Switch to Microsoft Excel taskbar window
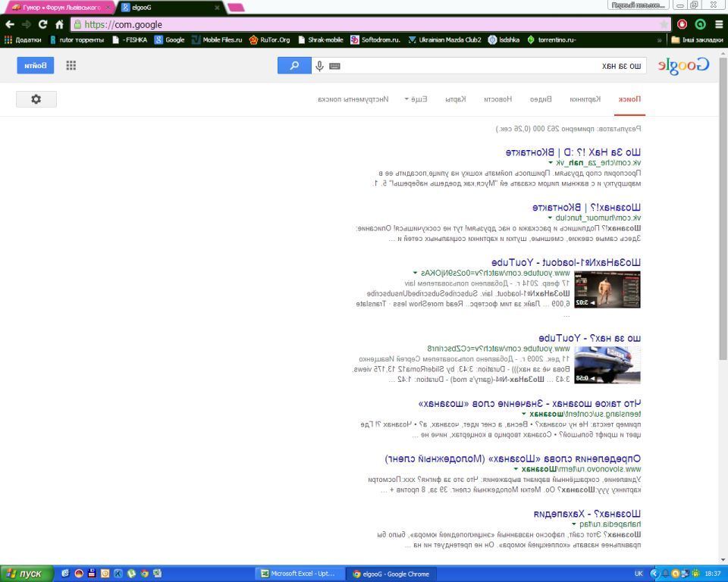This screenshot has height=582, width=728. [x=301, y=574]
